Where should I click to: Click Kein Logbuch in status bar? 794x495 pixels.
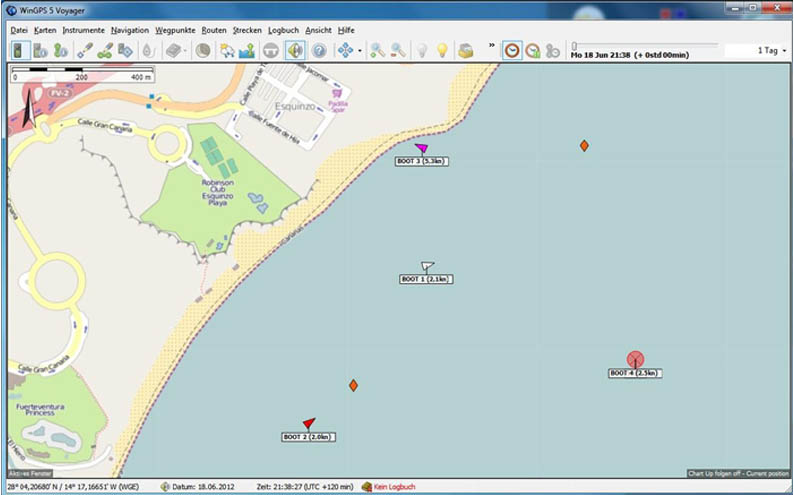[x=393, y=487]
